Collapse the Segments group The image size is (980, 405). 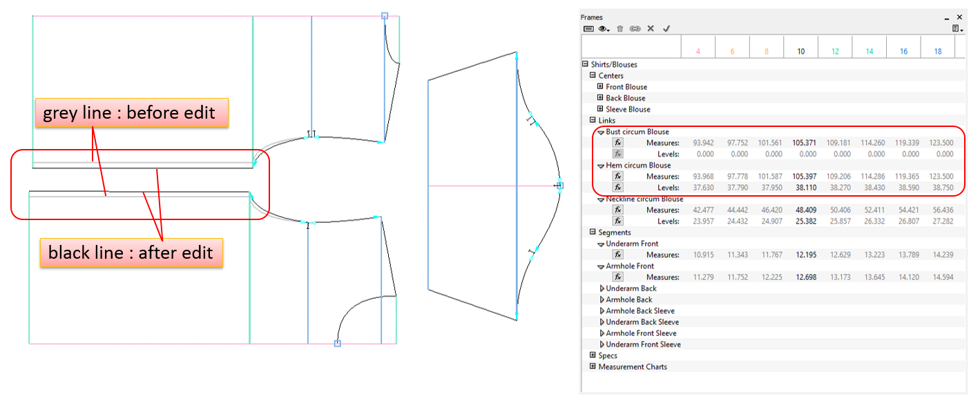point(593,233)
